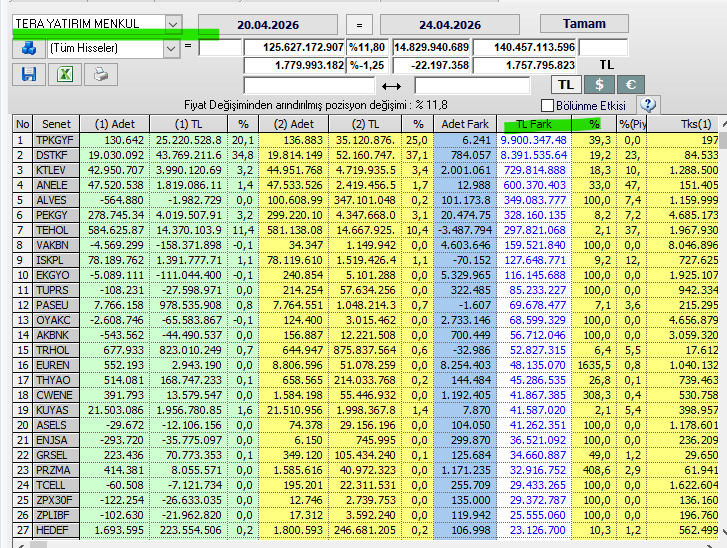This screenshot has width=727, height=548.
Task: Select the TRHOL stock cell
Action: [x=56, y=350]
